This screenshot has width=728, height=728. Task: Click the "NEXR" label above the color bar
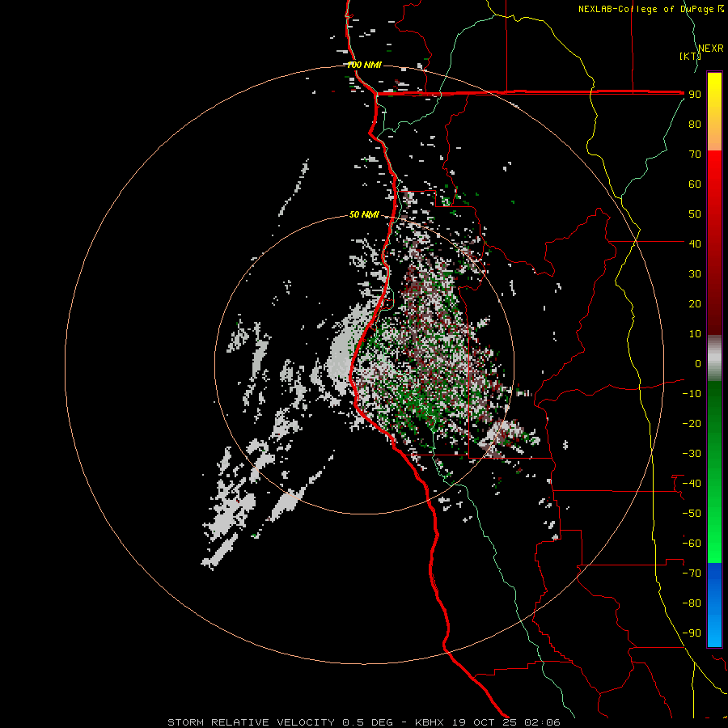[x=710, y=49]
